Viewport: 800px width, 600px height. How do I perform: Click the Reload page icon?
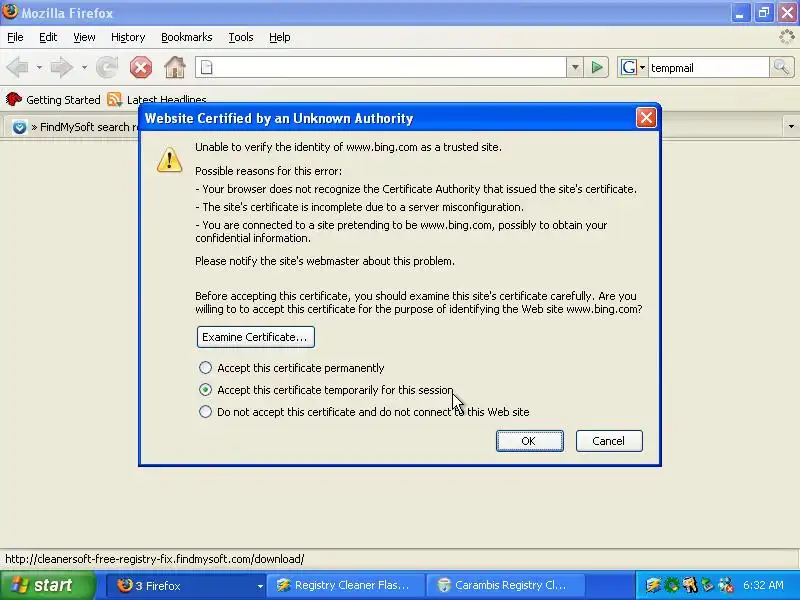click(x=107, y=67)
